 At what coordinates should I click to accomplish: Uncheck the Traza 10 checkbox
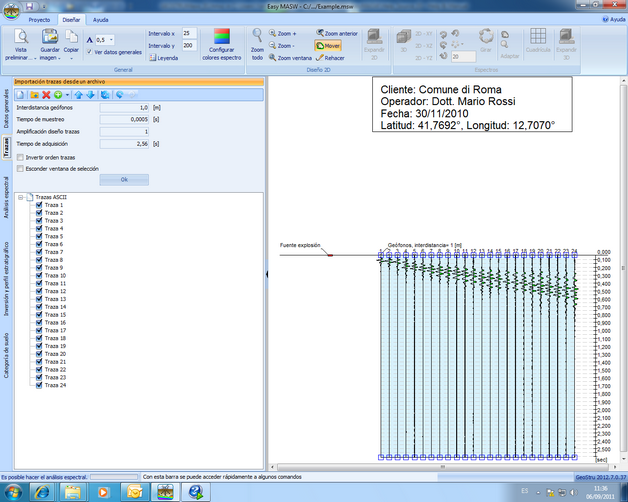tap(39, 275)
